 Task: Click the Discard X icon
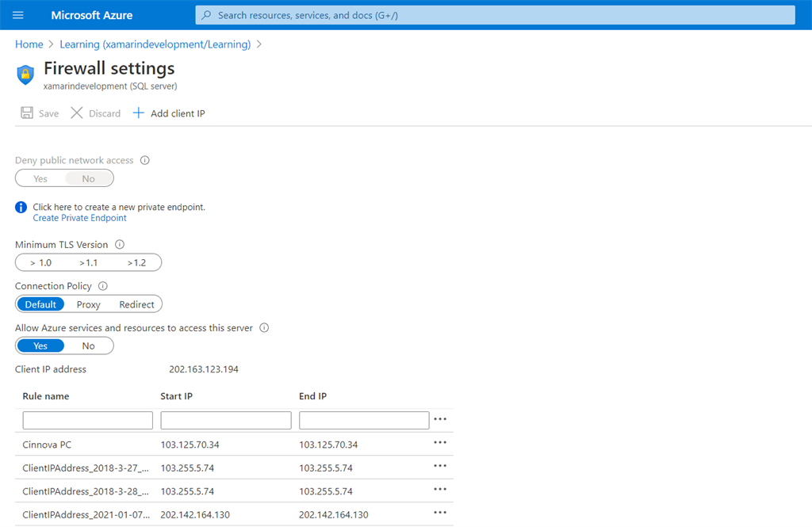77,113
